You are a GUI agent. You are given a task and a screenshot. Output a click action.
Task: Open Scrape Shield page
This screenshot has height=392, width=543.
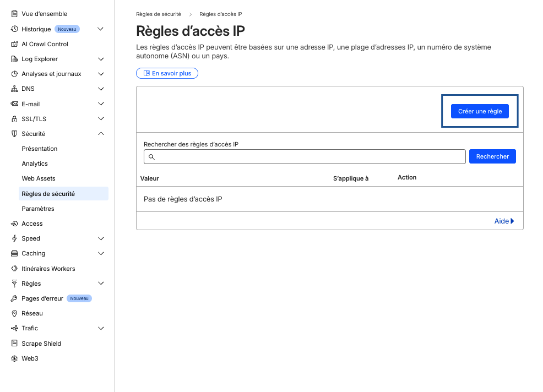[41, 344]
